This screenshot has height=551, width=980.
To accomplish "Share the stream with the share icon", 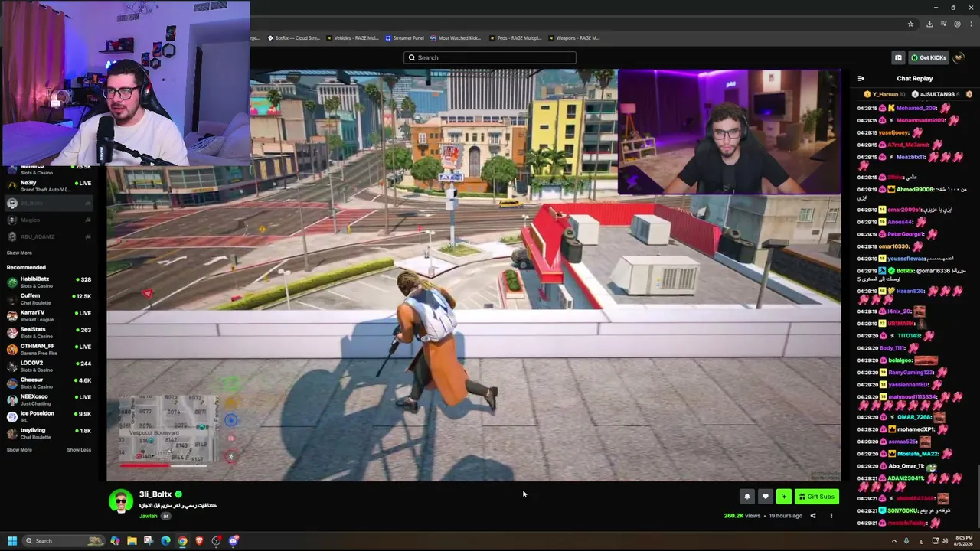I will click(813, 516).
